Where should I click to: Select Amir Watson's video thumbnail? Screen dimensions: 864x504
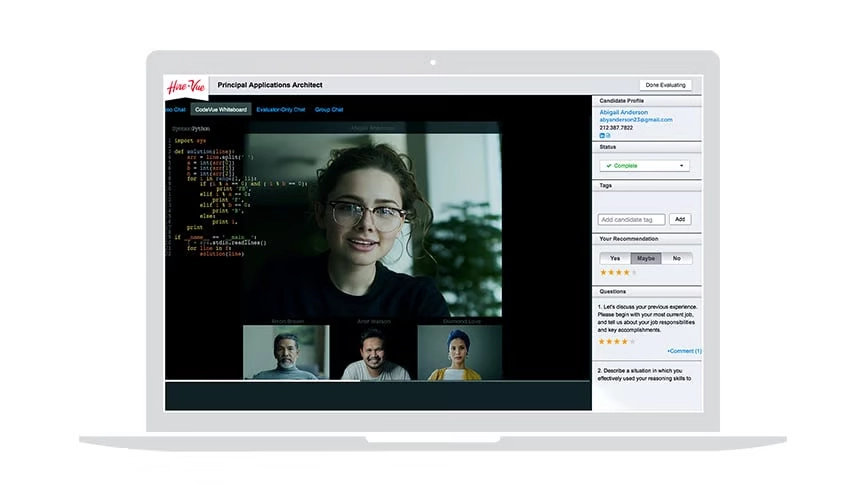tap(374, 353)
